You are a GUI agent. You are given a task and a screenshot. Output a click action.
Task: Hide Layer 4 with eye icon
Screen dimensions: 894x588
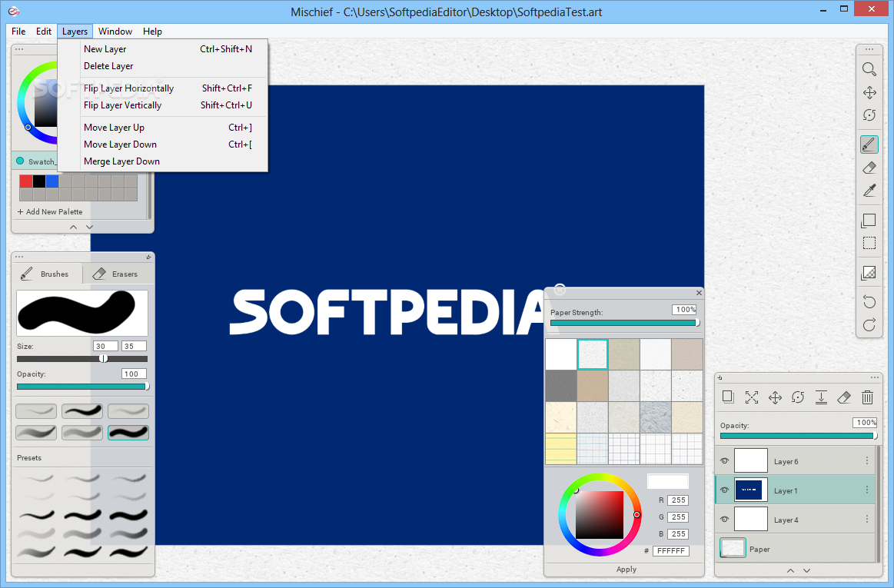coord(724,519)
